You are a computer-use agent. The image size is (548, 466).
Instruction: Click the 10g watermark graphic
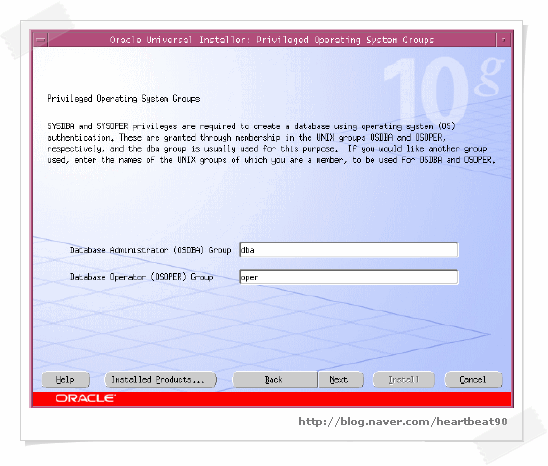click(443, 90)
